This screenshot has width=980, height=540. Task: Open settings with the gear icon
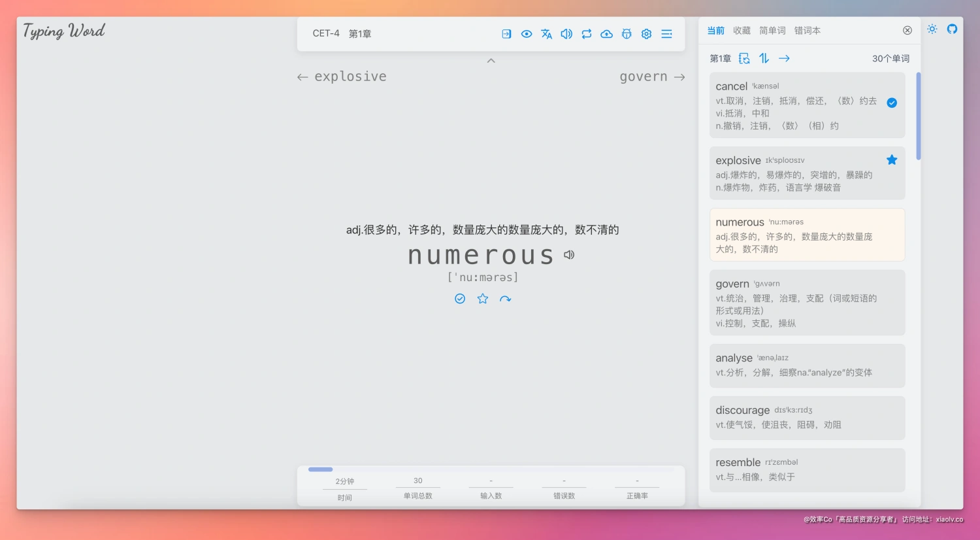tap(646, 34)
